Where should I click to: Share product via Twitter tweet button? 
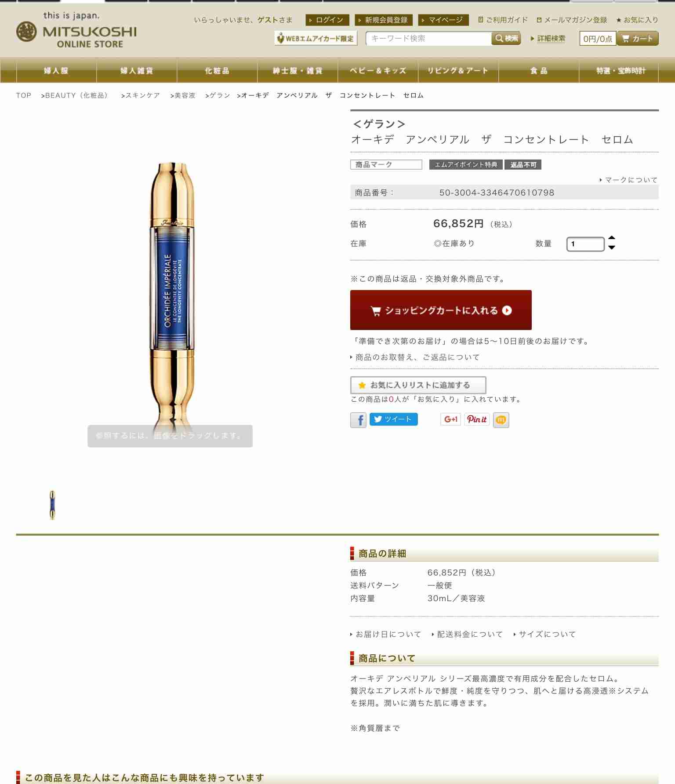point(393,419)
